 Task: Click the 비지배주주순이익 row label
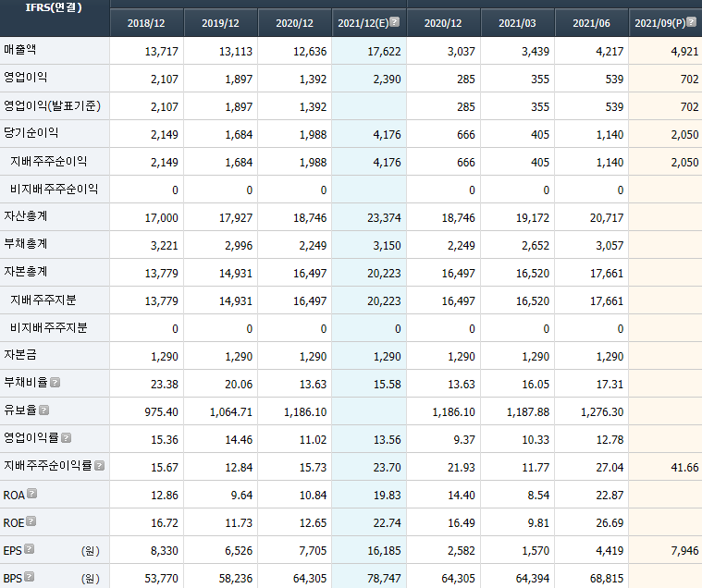pos(55,189)
